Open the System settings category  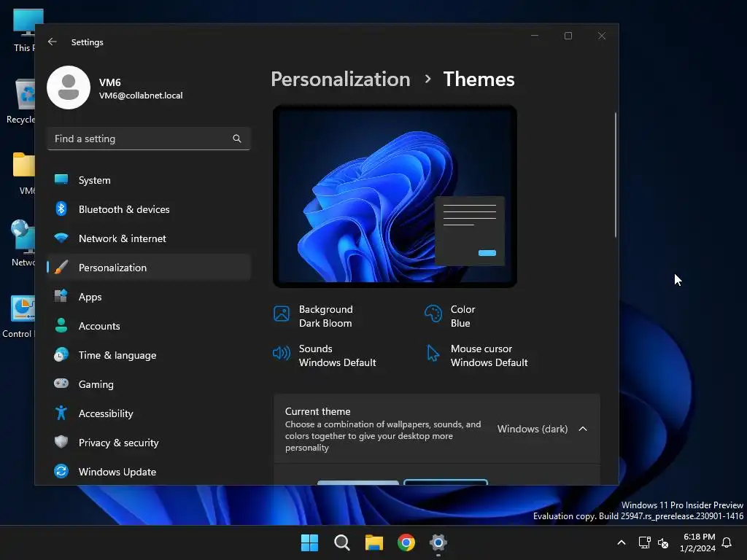point(149,180)
